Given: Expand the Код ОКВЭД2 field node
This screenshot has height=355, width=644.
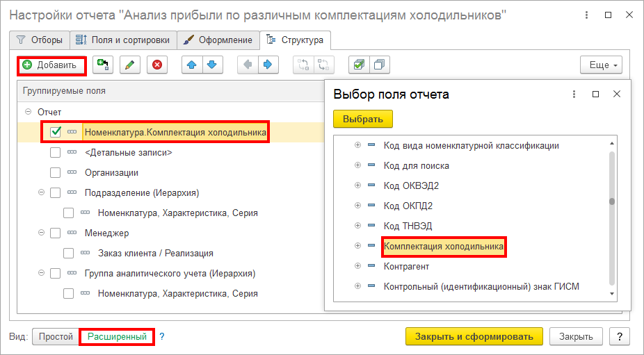Looking at the screenshot, I should 358,186.
